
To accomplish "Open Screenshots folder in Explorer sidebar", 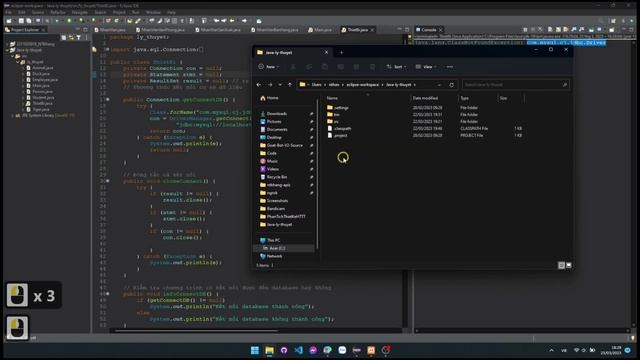I will 274,201.
